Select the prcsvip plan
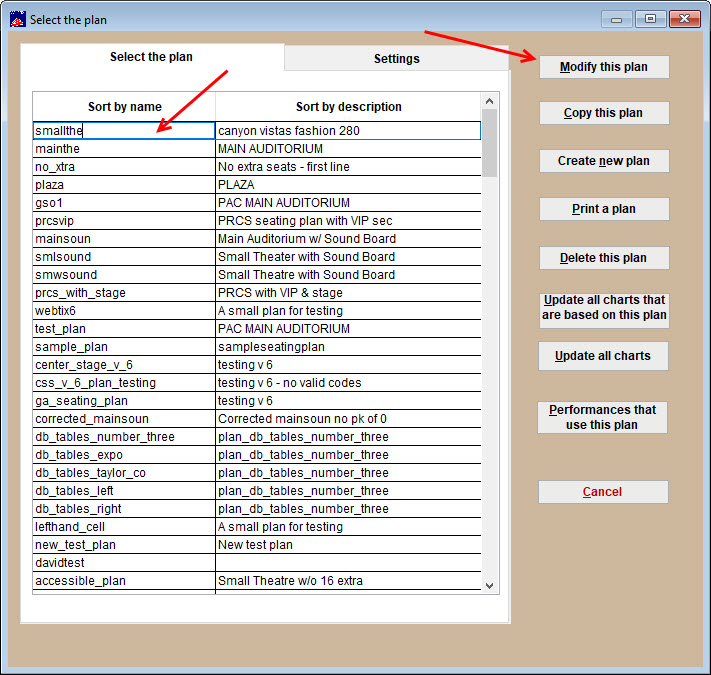The width and height of the screenshot is (711, 675). click(124, 221)
